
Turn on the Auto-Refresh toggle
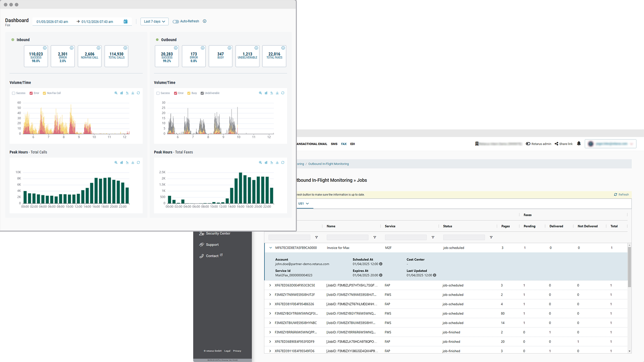(176, 21)
